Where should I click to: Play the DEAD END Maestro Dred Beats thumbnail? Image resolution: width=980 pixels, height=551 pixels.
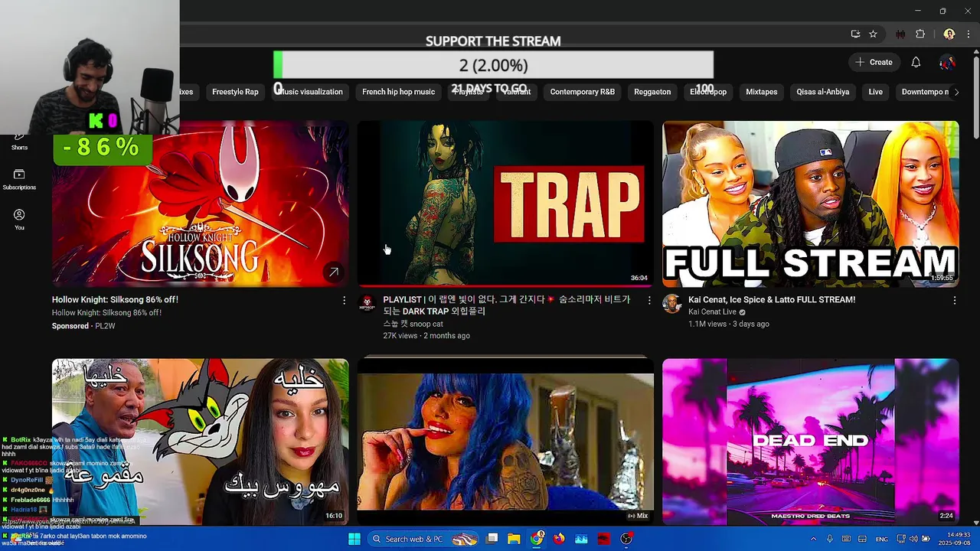pos(810,442)
